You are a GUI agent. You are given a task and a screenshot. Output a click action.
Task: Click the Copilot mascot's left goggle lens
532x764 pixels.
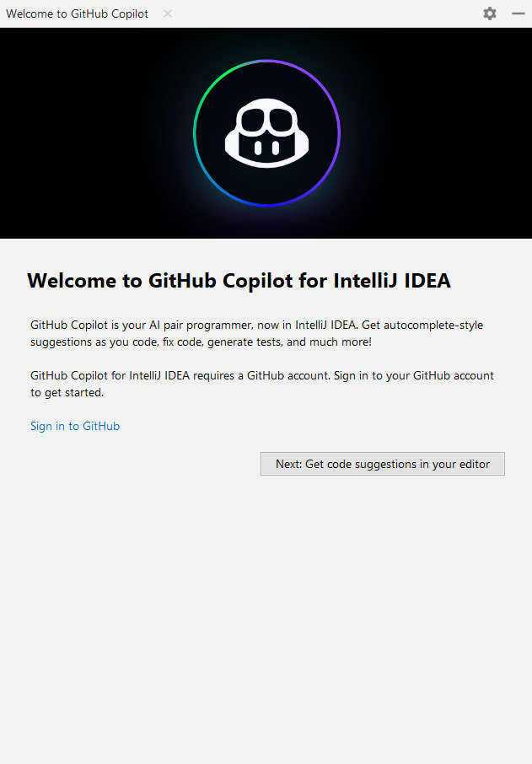252,120
